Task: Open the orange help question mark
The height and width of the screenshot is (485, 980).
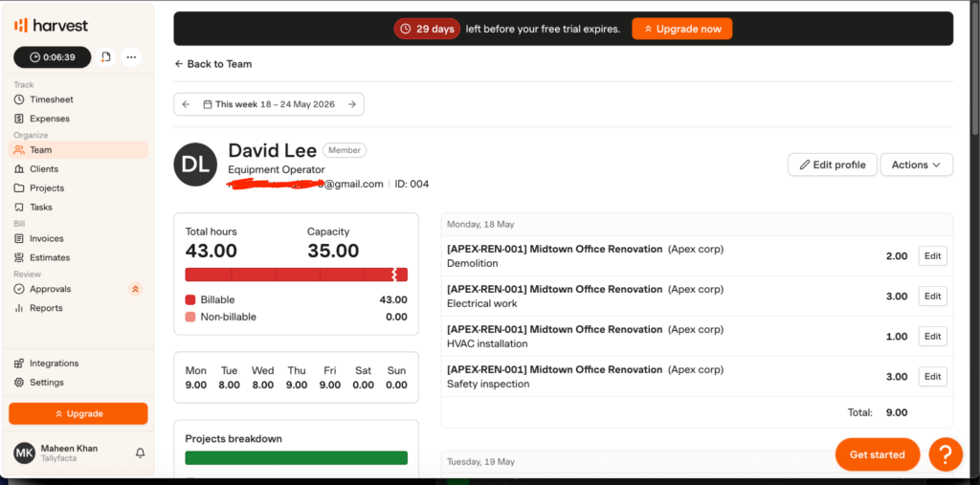Action: click(946, 454)
